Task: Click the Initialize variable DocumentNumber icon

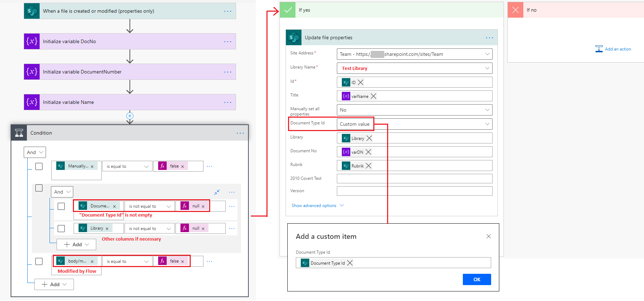Action: coord(32,72)
